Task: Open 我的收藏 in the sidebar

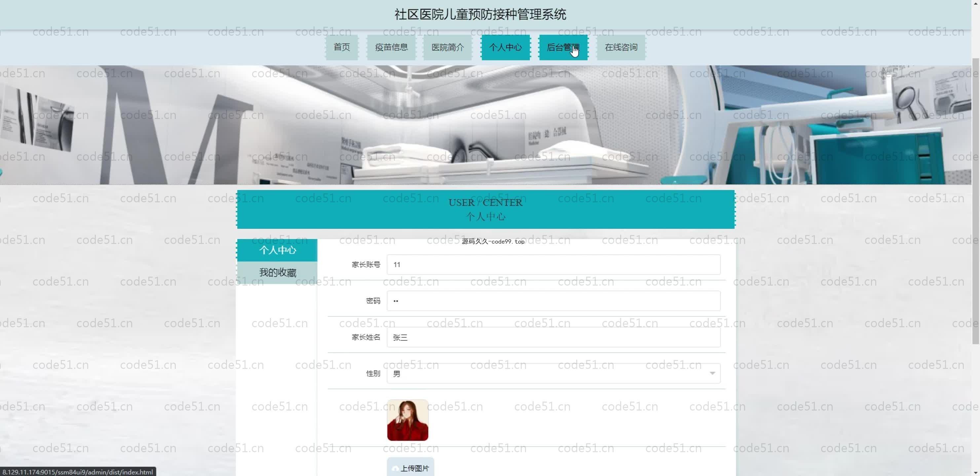Action: tap(277, 272)
